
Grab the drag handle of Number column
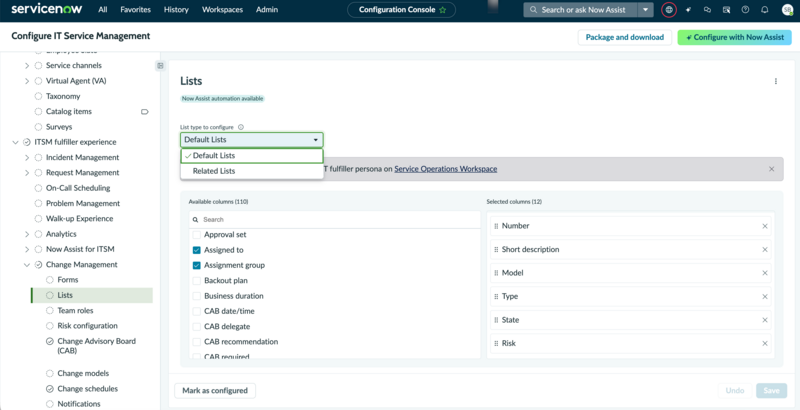click(496, 226)
